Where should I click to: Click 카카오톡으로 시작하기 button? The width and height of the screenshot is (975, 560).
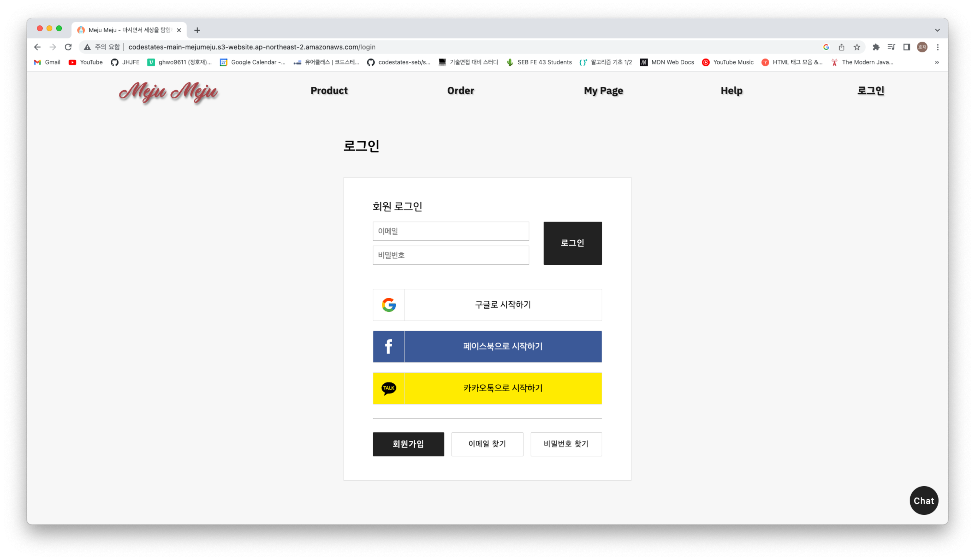pyautogui.click(x=487, y=388)
